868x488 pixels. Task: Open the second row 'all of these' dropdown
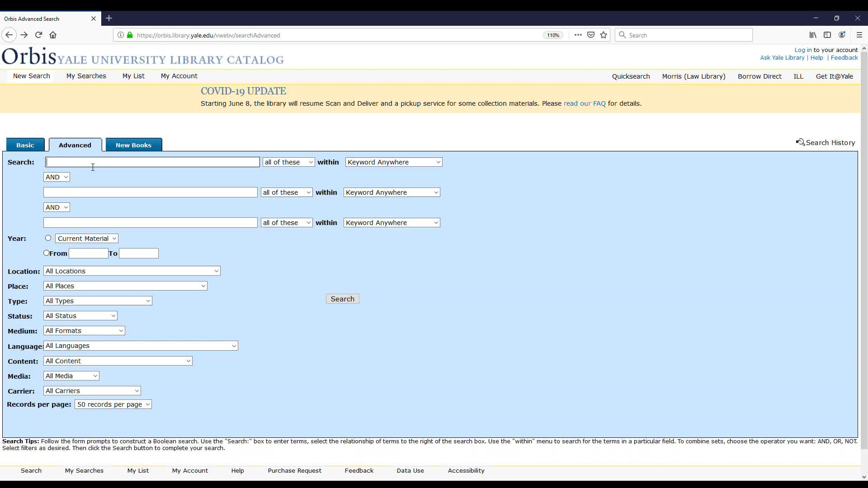point(287,192)
